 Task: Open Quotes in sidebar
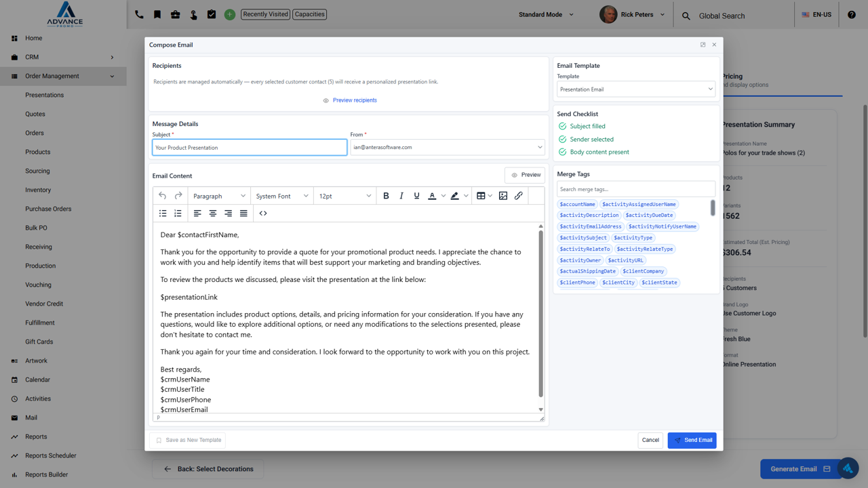pyautogui.click(x=35, y=114)
